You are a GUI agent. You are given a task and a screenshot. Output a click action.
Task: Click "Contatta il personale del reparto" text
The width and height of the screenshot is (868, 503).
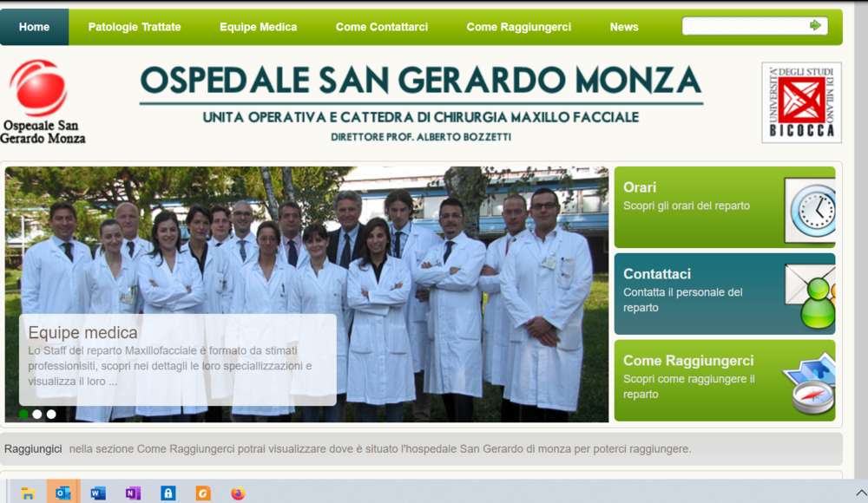[683, 300]
